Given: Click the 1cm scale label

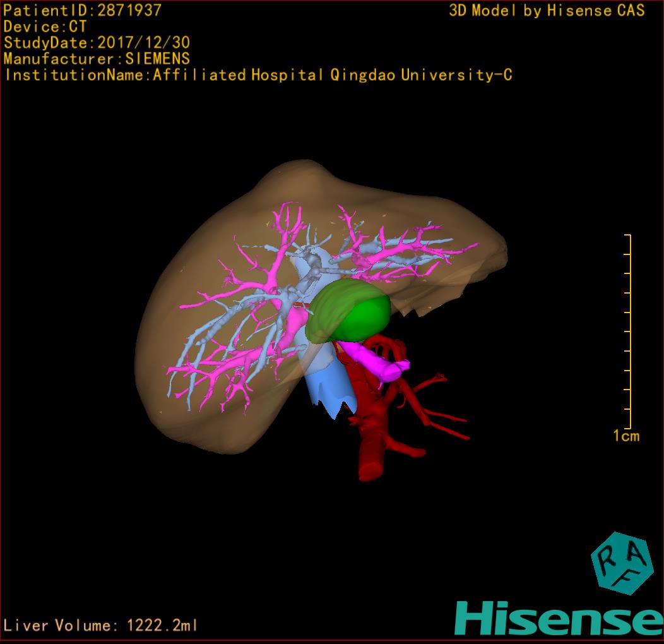Looking at the screenshot, I should [x=625, y=436].
